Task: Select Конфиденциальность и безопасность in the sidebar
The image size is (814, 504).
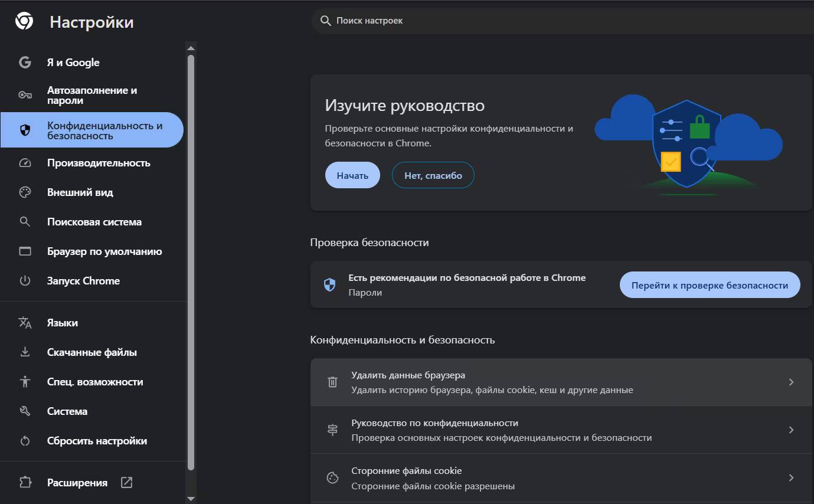Action: pyautogui.click(x=92, y=130)
